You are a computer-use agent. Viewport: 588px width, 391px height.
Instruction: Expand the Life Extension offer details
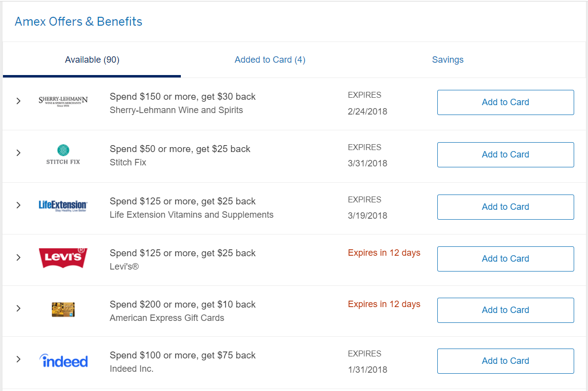[x=18, y=205]
